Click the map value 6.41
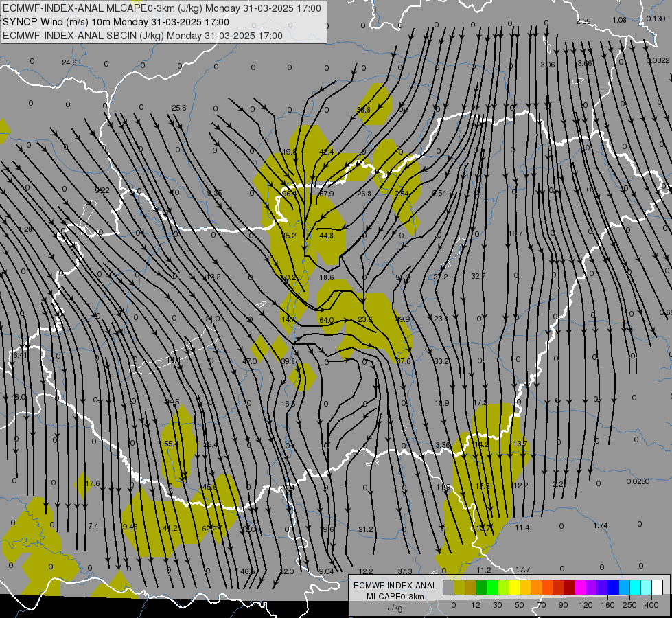This screenshot has height=618, width=672. 20,355
